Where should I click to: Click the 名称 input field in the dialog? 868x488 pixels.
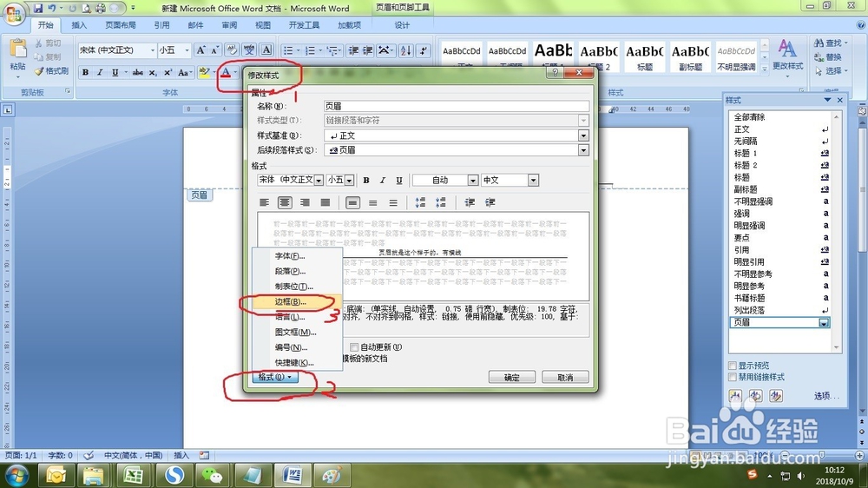(x=457, y=106)
